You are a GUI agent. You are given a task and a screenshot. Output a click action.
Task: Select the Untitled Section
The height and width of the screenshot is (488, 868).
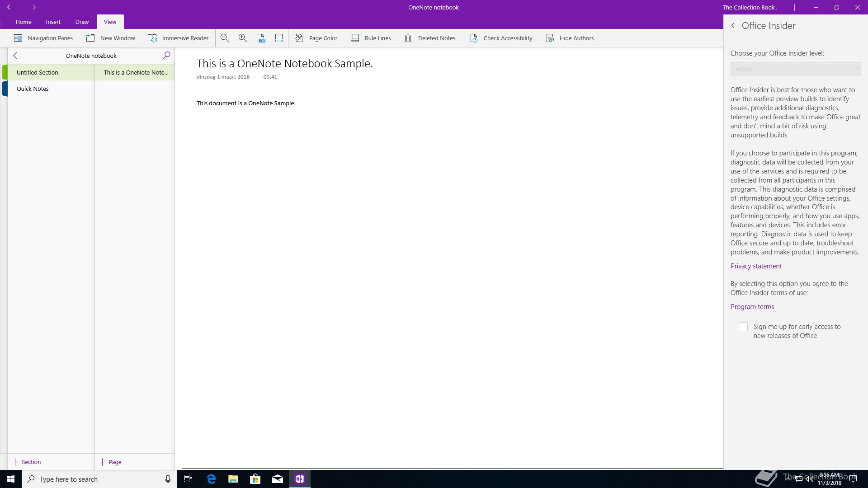click(x=51, y=72)
